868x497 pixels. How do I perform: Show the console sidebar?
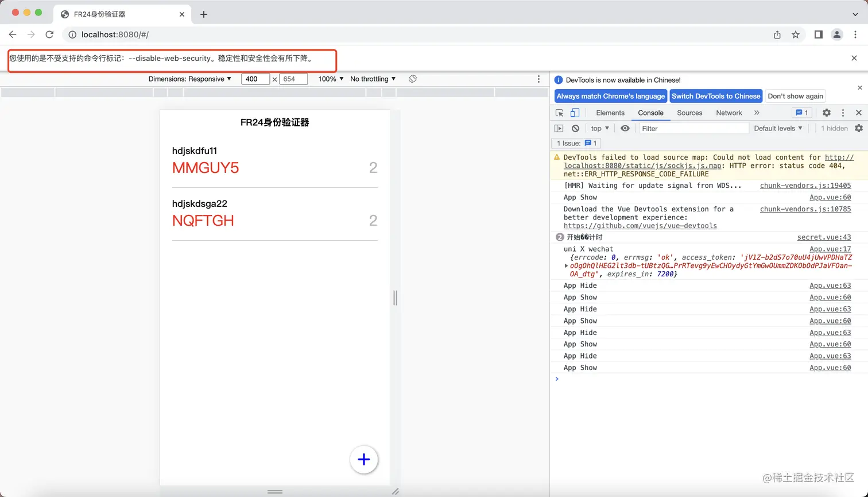(559, 128)
